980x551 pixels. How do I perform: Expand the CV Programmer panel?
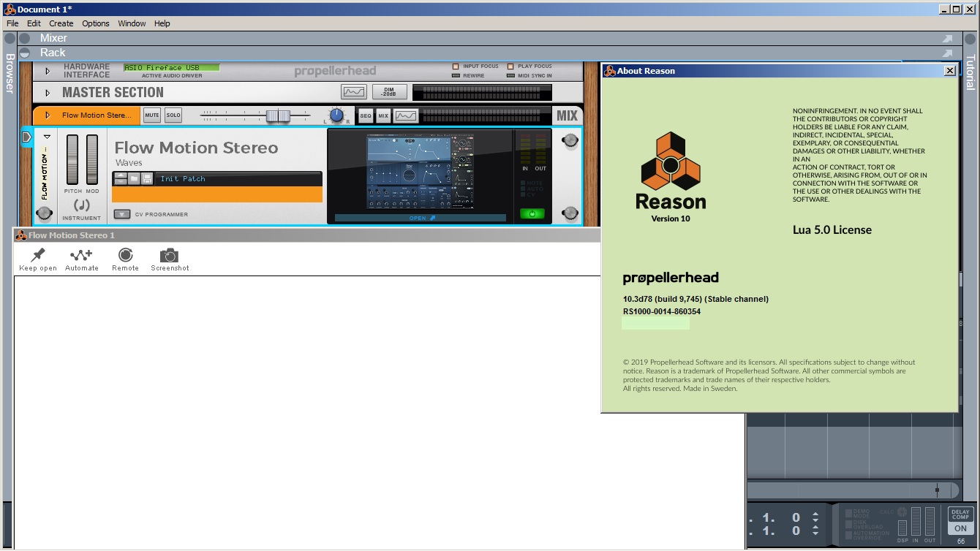[122, 214]
